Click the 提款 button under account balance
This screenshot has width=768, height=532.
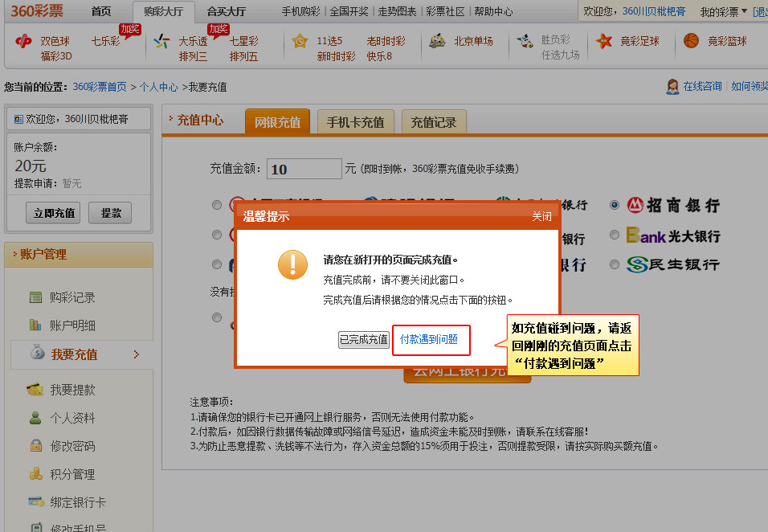[x=110, y=213]
